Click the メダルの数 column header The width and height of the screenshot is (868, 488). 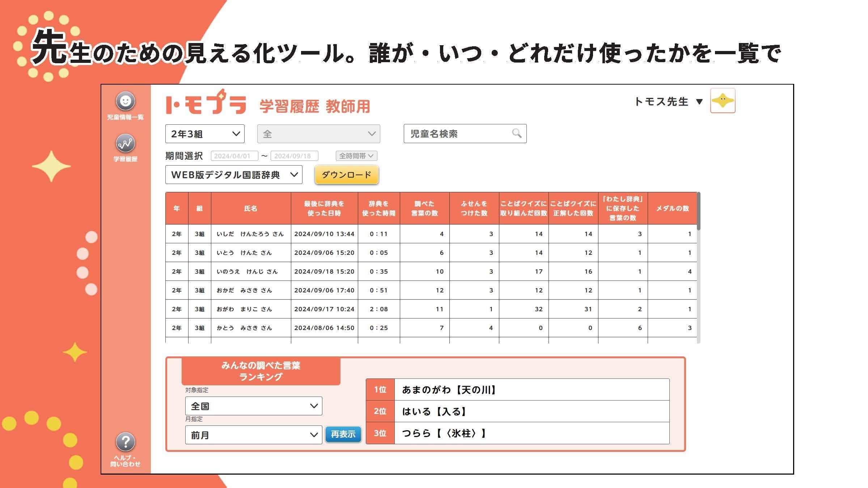pyautogui.click(x=672, y=208)
